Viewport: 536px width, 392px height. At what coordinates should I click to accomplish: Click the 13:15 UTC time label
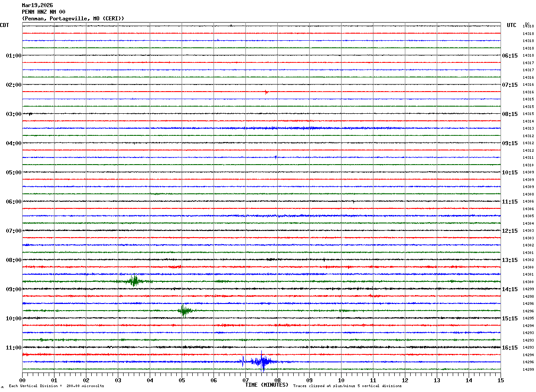click(510, 260)
